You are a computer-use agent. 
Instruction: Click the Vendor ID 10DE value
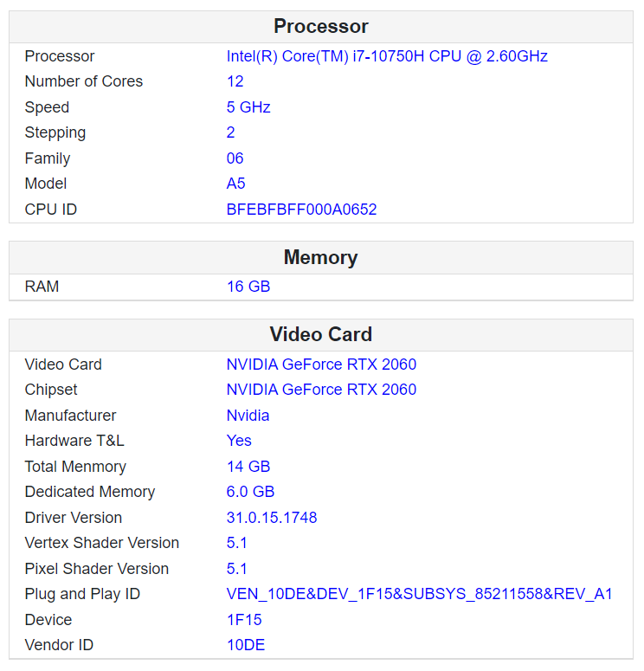[246, 645]
